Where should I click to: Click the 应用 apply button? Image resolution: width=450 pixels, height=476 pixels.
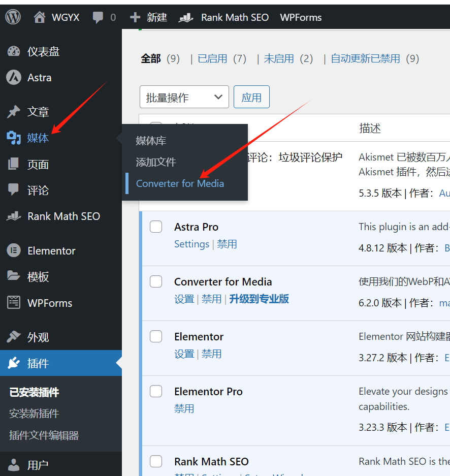coord(251,97)
